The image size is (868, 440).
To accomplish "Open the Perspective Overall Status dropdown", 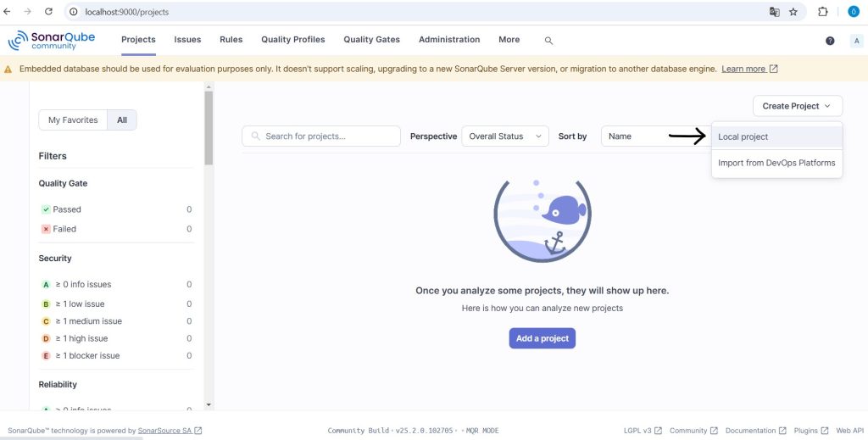I will coord(505,136).
